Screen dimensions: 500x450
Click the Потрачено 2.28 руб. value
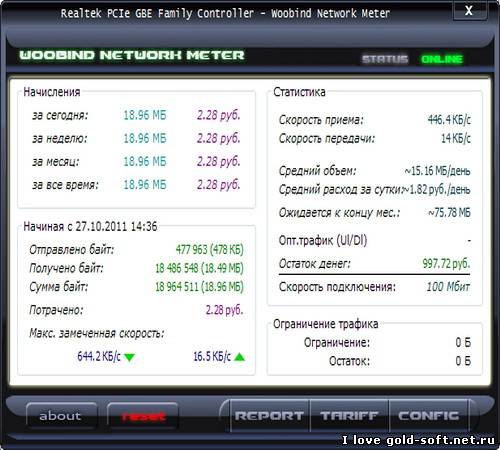[224, 310]
